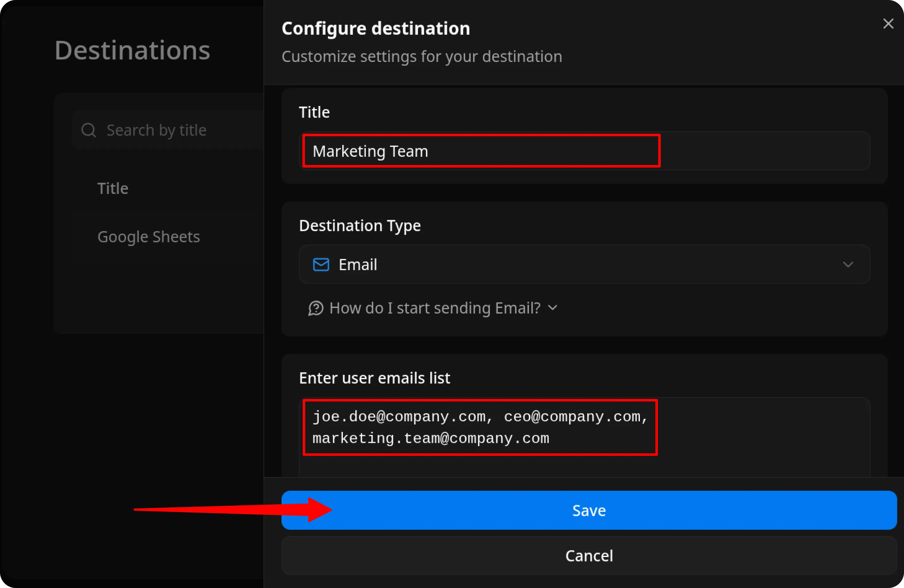This screenshot has width=904, height=588.
Task: Select Google Sheets from the destinations list
Action: point(149,236)
